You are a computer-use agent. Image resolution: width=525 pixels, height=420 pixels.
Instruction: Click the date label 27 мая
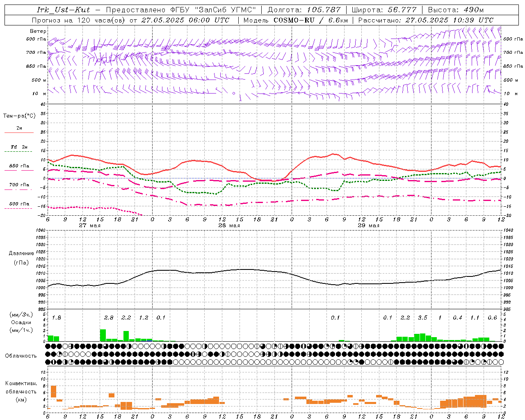(90, 226)
